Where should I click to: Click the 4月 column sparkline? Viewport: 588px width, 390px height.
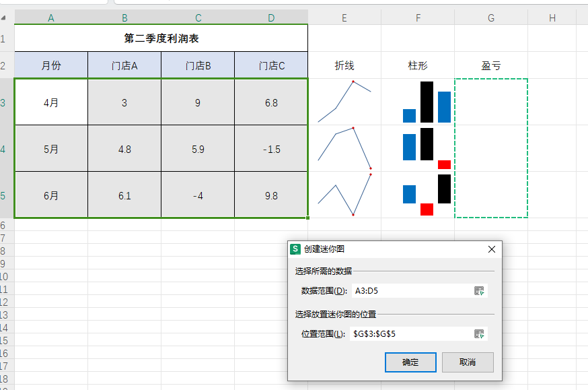427,102
